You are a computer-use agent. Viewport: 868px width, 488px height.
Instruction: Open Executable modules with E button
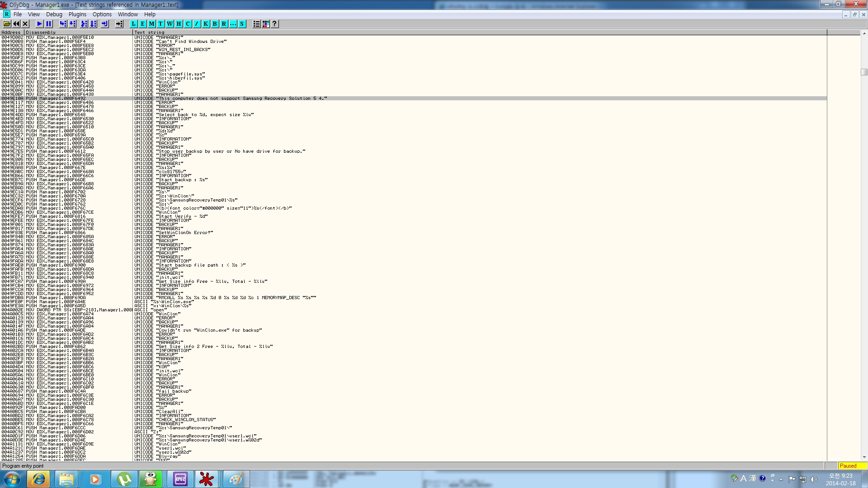tap(143, 24)
